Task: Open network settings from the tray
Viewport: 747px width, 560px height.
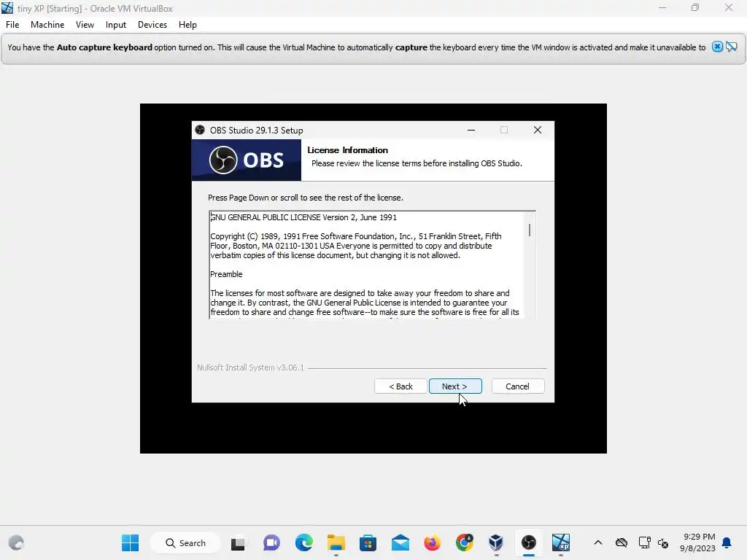Action: click(645, 542)
